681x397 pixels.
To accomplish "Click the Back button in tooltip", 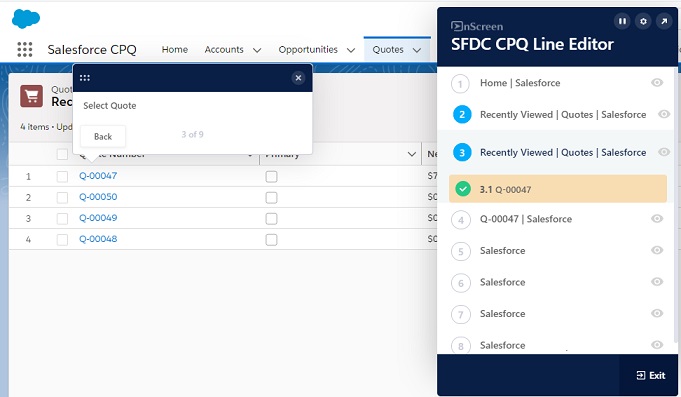I will point(103,136).
